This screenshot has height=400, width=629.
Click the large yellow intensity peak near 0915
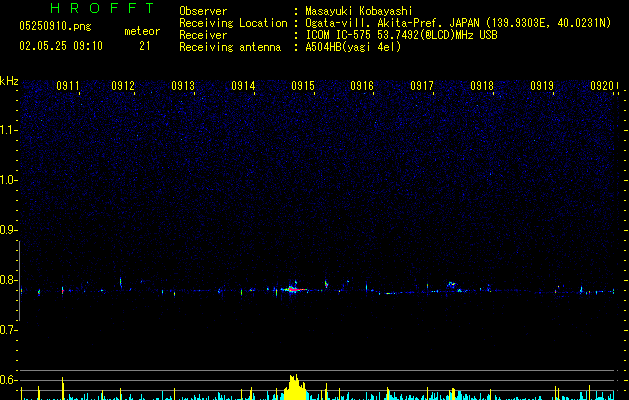point(295,388)
